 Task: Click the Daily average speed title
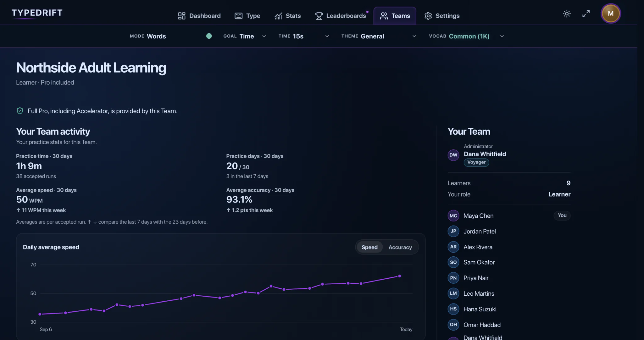[x=51, y=247]
